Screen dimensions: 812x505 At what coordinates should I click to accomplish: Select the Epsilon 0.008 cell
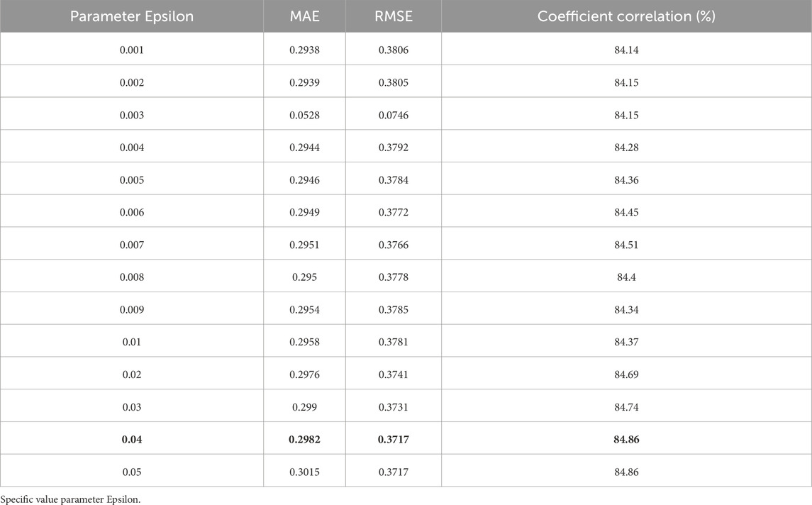point(131,277)
